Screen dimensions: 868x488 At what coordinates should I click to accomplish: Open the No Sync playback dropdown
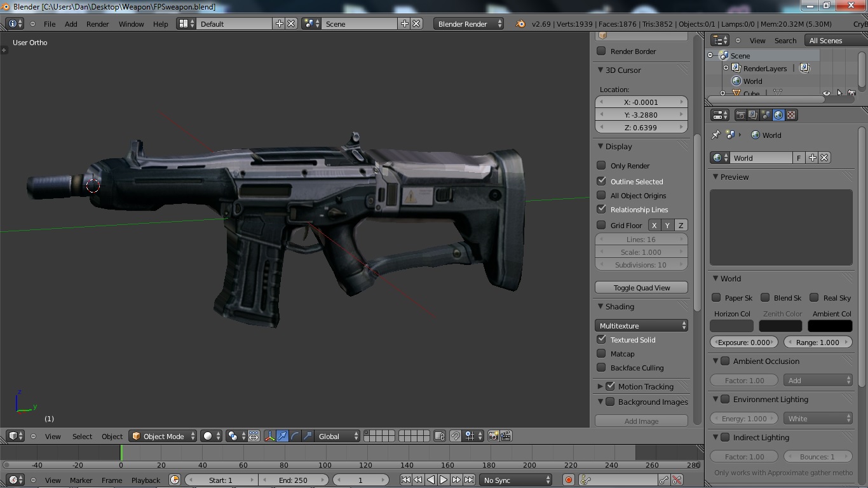click(515, 480)
